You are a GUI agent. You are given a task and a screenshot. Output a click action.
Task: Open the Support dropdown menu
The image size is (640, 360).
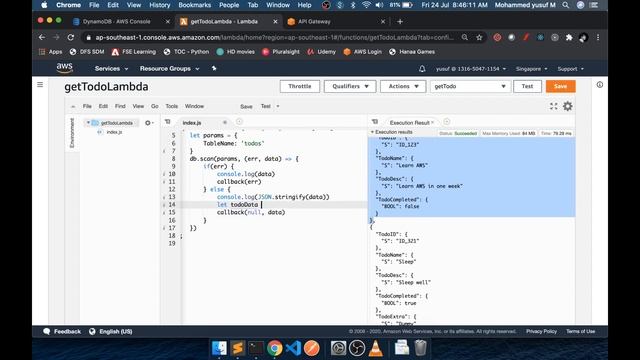(x=571, y=69)
